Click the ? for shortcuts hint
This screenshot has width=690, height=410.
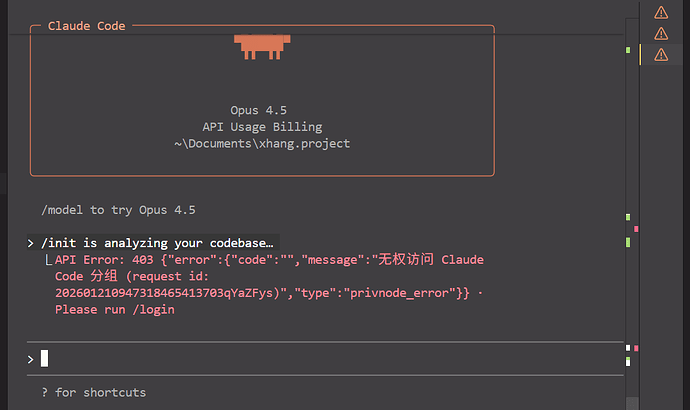pyautogui.click(x=94, y=392)
